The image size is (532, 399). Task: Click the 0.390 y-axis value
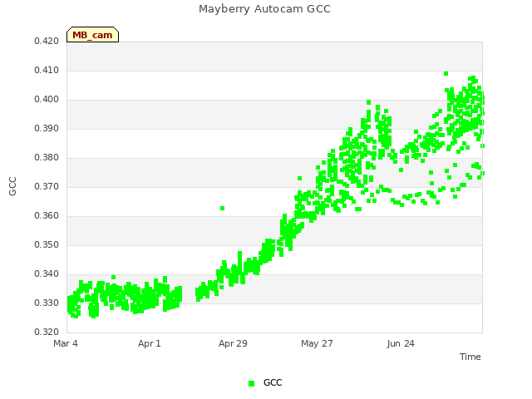(x=47, y=129)
